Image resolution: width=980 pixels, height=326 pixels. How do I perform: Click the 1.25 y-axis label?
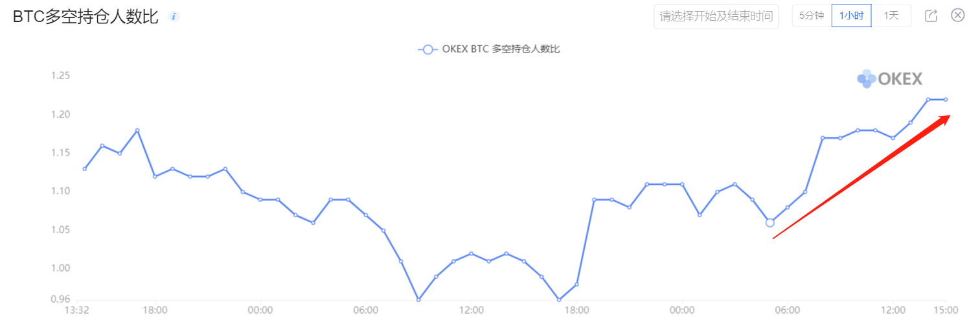coord(60,76)
